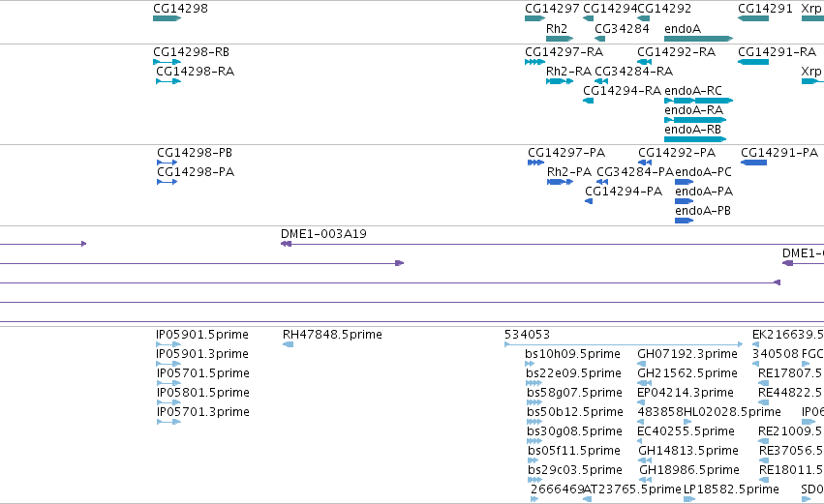Click EST bs10h09.5prime
The width and height of the screenshot is (824, 504).
point(530,364)
